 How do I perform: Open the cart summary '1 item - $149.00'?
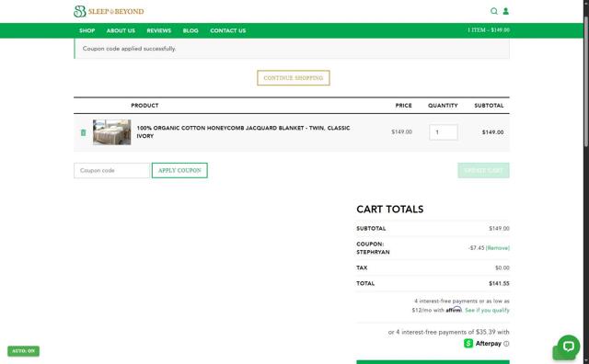pyautogui.click(x=489, y=30)
